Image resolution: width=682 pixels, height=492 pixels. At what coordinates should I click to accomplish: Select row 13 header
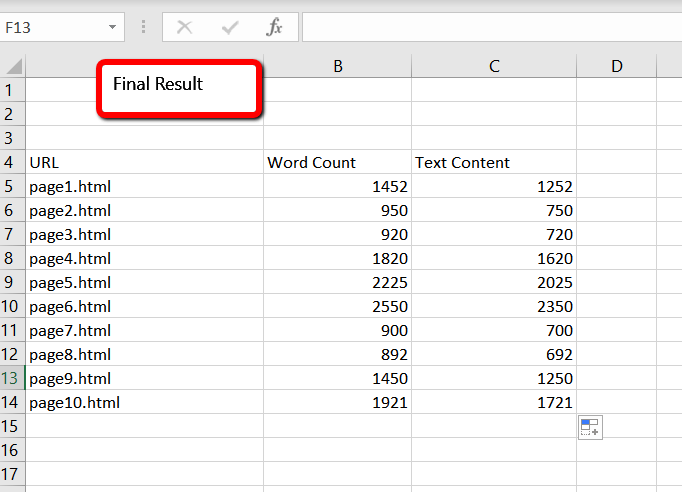(12, 378)
